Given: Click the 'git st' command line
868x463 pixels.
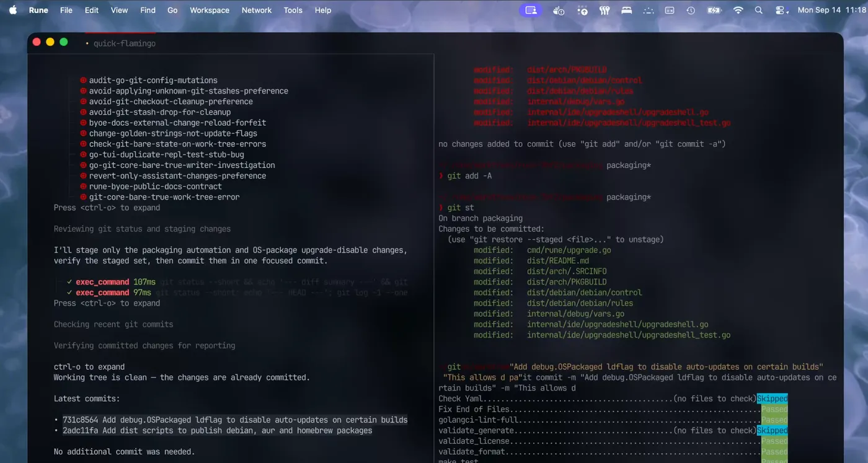Looking at the screenshot, I should (x=461, y=208).
